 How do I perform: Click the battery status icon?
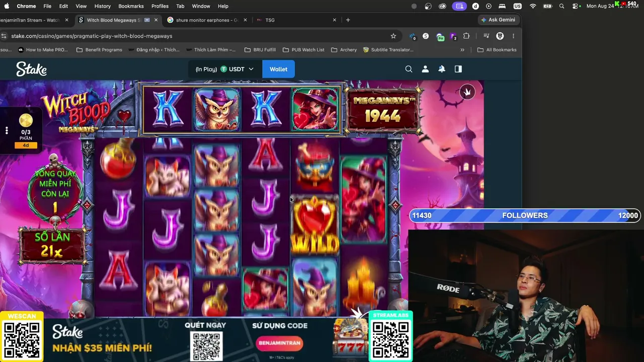548,6
